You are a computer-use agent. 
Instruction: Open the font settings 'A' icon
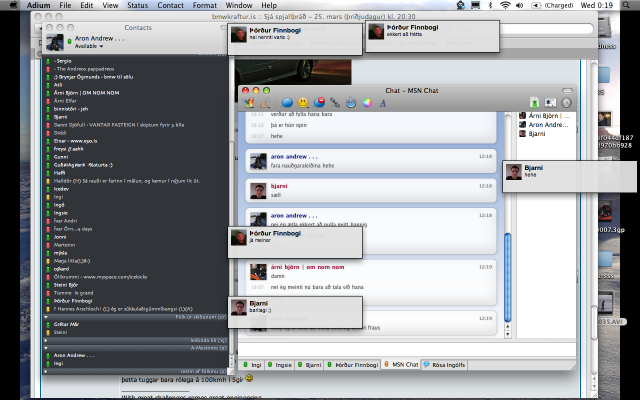[383, 102]
